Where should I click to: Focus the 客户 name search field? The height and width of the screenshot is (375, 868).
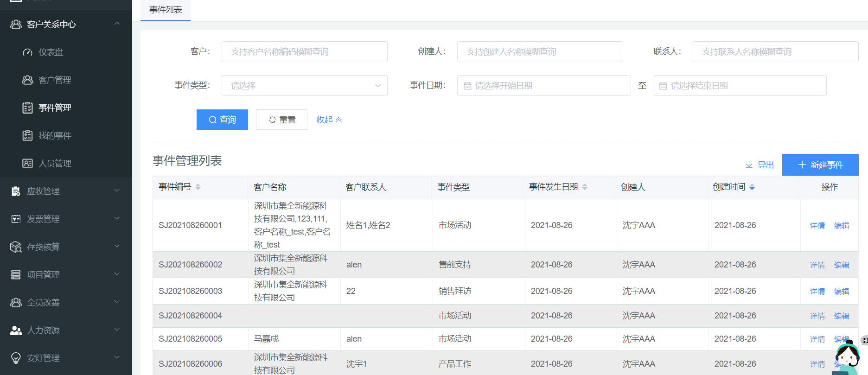tap(304, 52)
